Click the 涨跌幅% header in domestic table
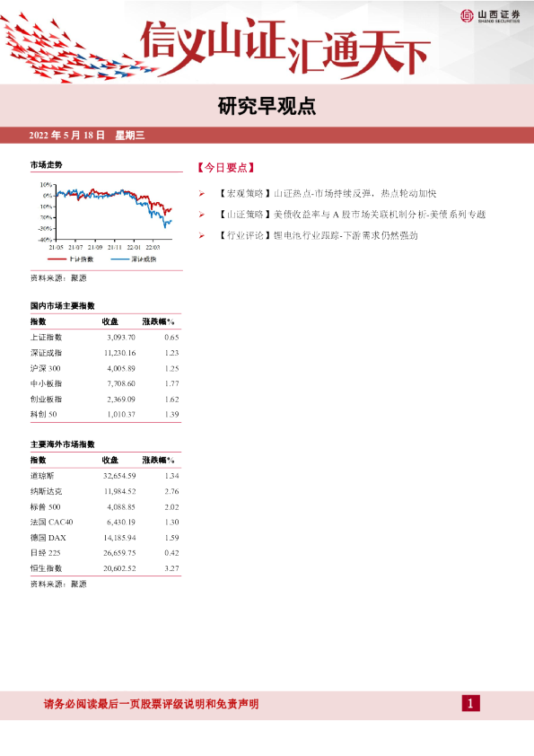This screenshot has width=534, height=756. (x=158, y=321)
